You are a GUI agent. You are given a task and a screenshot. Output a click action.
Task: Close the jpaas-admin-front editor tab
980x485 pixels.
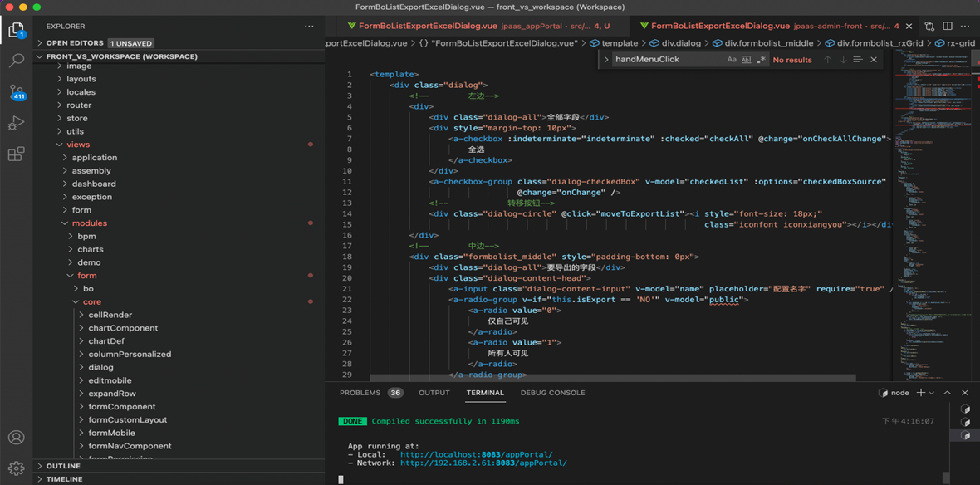908,27
